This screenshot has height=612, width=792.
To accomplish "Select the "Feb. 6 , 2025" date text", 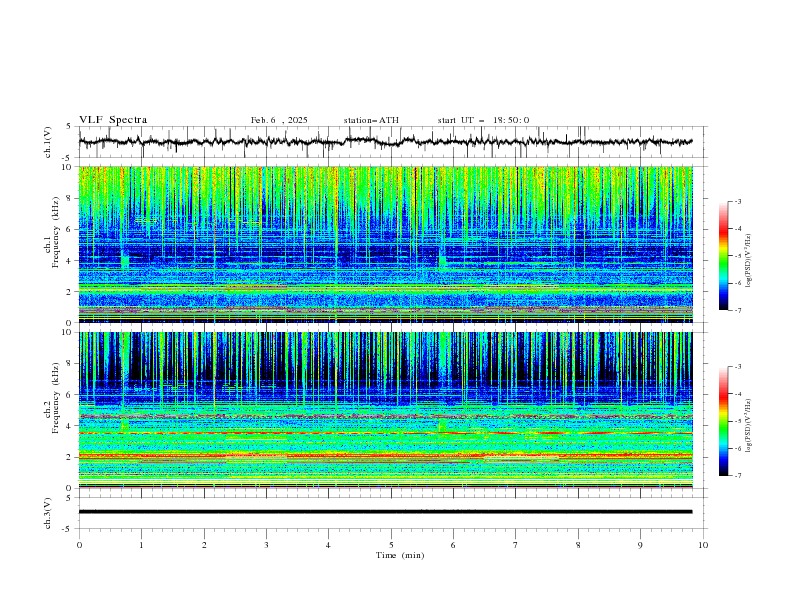I will [x=279, y=120].
